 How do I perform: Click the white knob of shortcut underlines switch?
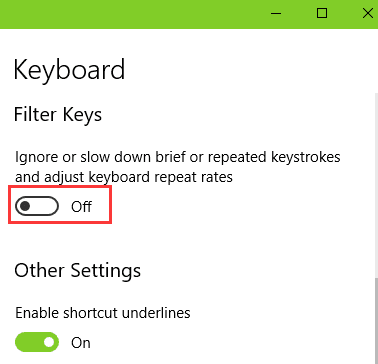(49, 342)
